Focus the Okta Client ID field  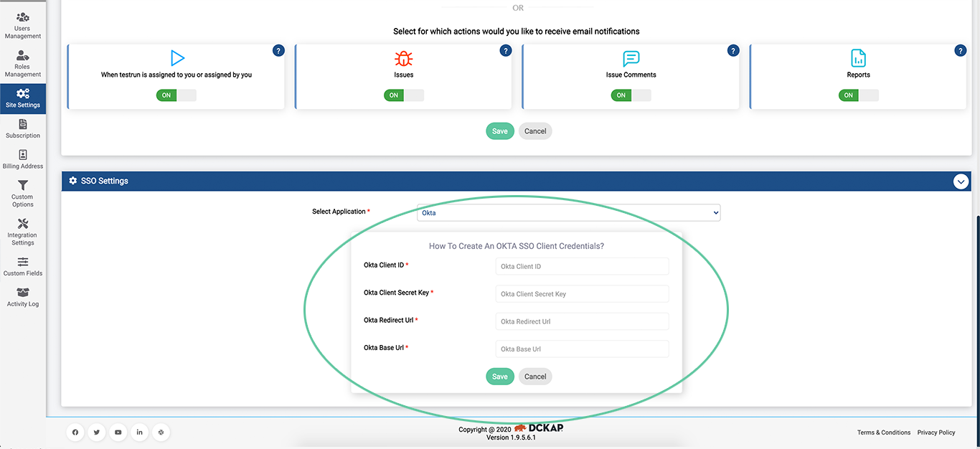coord(582,266)
